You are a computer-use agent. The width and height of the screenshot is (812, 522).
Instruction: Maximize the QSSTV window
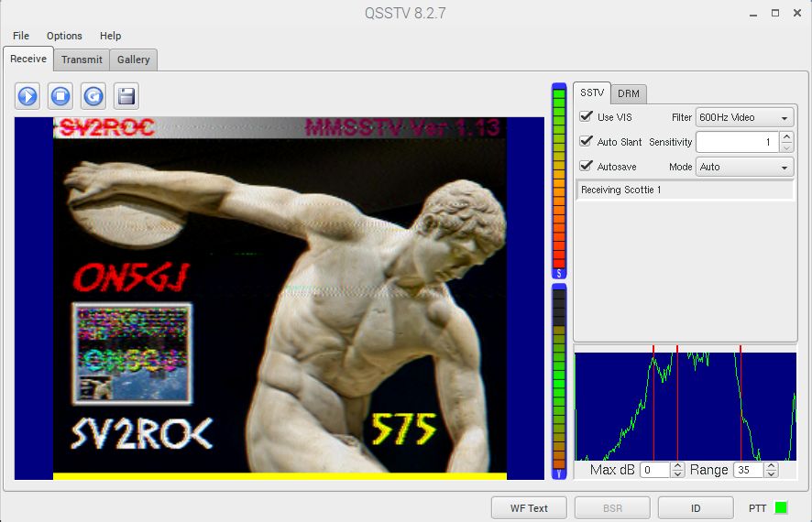775,14
